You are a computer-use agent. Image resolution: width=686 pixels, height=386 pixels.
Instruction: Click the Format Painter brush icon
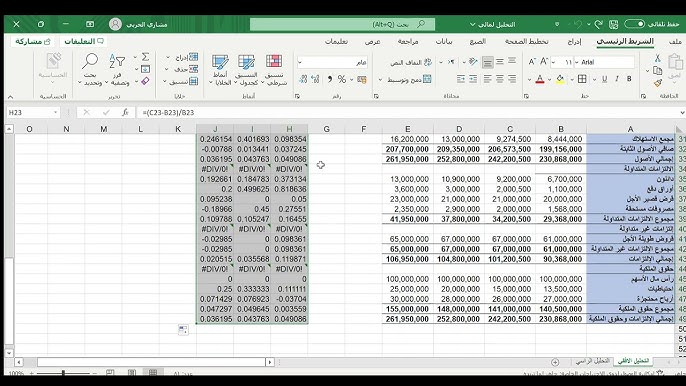[658, 83]
